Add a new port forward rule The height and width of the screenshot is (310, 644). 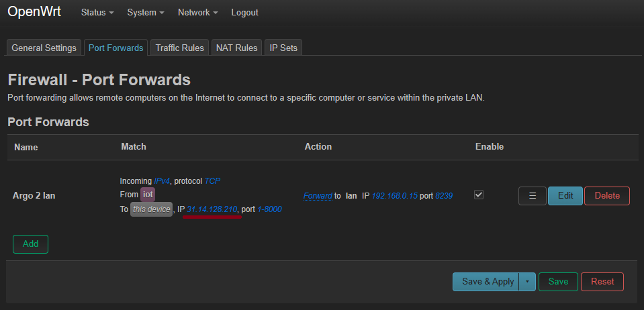(30, 244)
